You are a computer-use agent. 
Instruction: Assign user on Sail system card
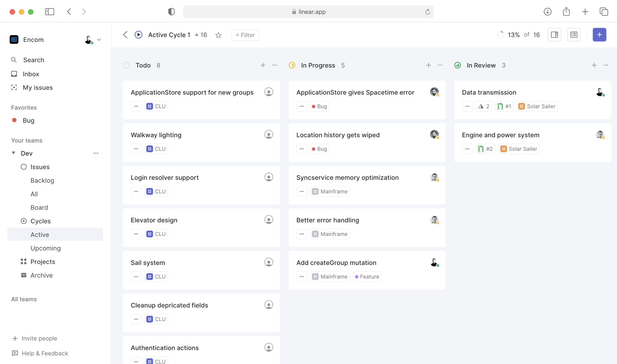(269, 262)
